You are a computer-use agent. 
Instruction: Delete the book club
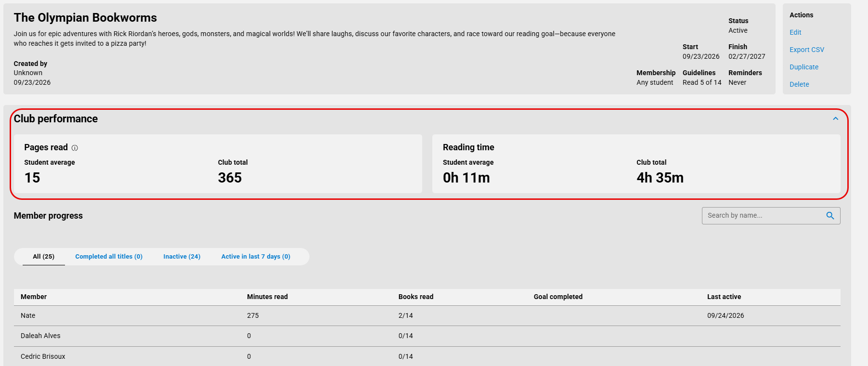tap(799, 84)
